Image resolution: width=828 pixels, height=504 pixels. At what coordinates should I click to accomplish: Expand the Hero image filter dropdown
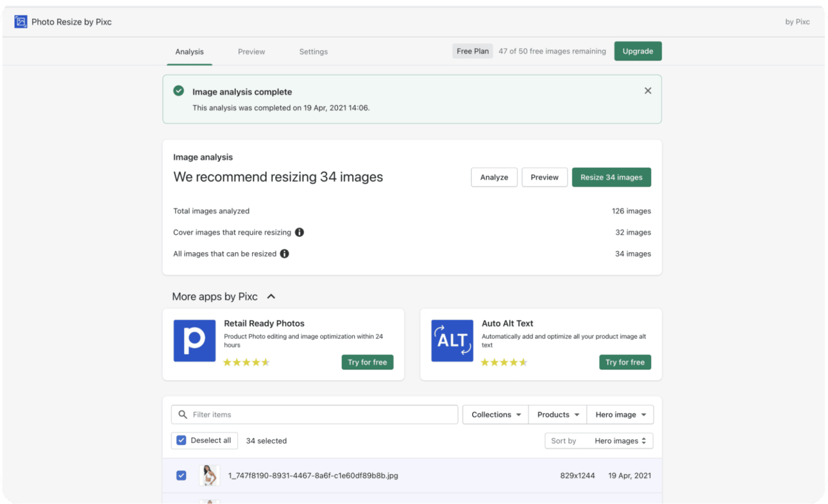coord(619,414)
